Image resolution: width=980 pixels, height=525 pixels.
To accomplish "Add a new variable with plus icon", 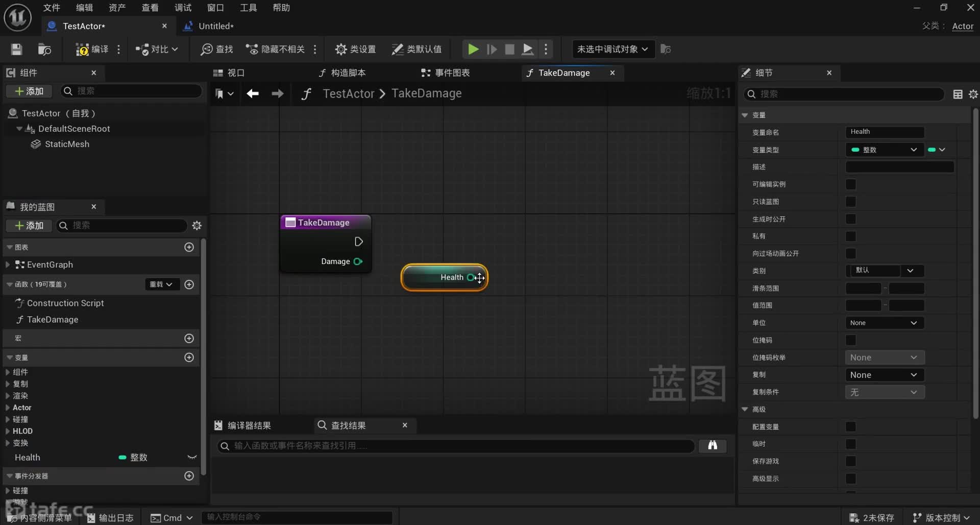I will pyautogui.click(x=189, y=357).
